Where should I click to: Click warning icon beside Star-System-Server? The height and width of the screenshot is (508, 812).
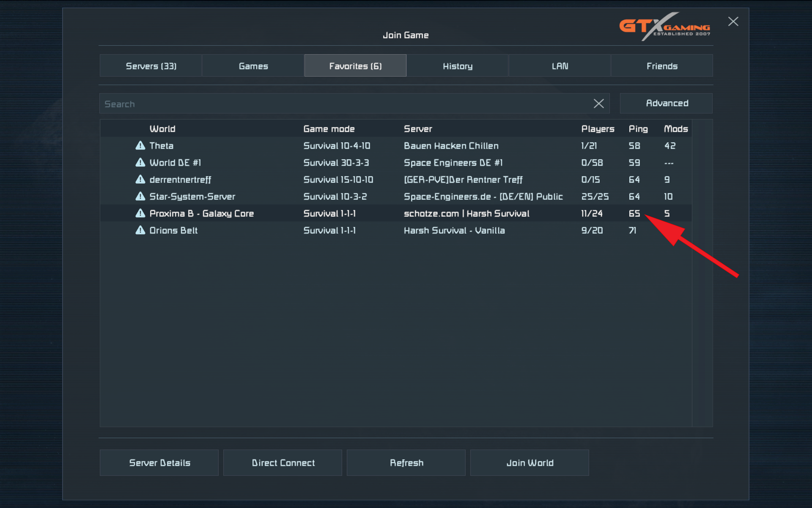coord(140,196)
